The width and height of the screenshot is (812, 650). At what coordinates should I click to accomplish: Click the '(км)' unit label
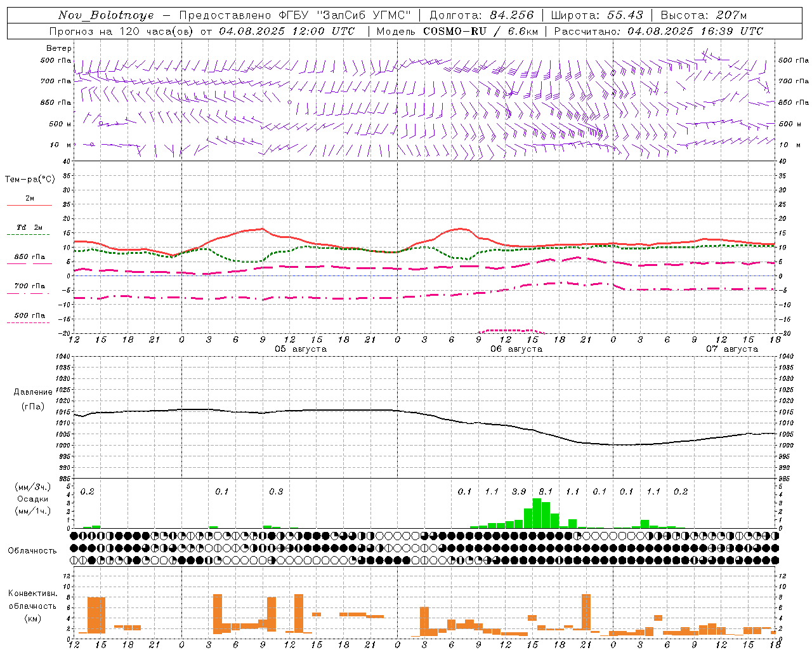point(32,618)
